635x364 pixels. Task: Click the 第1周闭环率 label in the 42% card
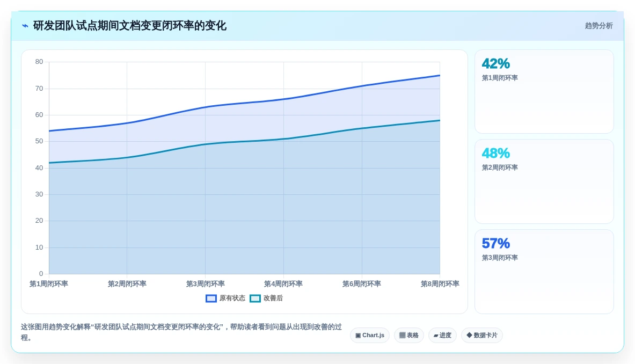pyautogui.click(x=500, y=78)
